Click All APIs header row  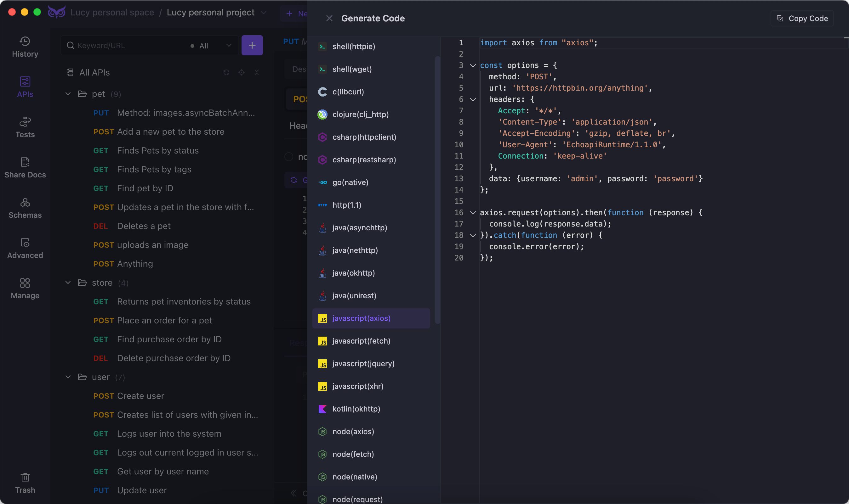163,72
